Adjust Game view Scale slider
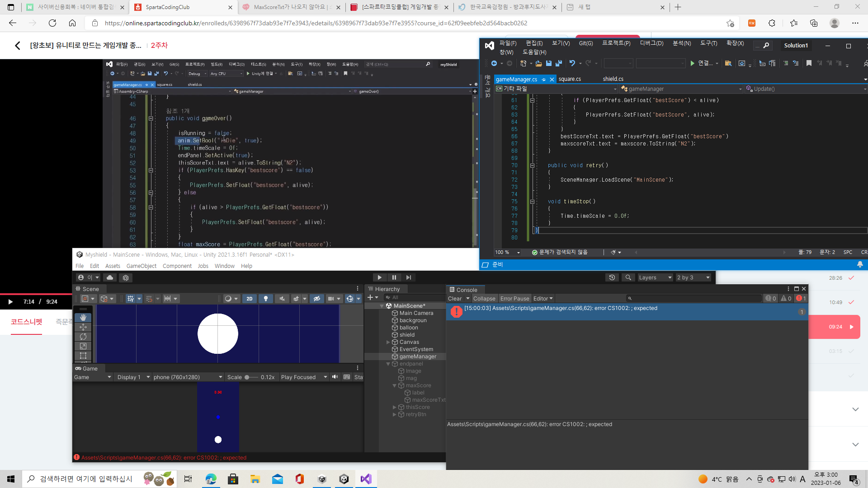This screenshot has width=868, height=488. [251, 377]
